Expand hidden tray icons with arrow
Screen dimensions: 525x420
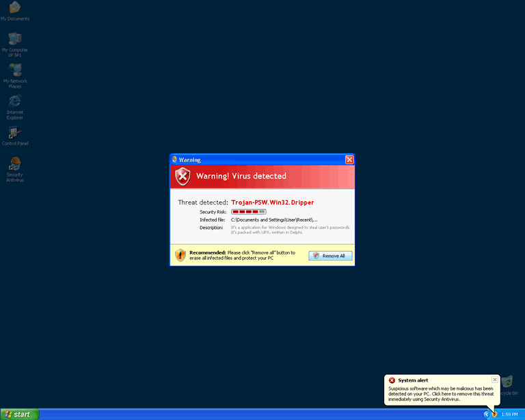(486, 414)
